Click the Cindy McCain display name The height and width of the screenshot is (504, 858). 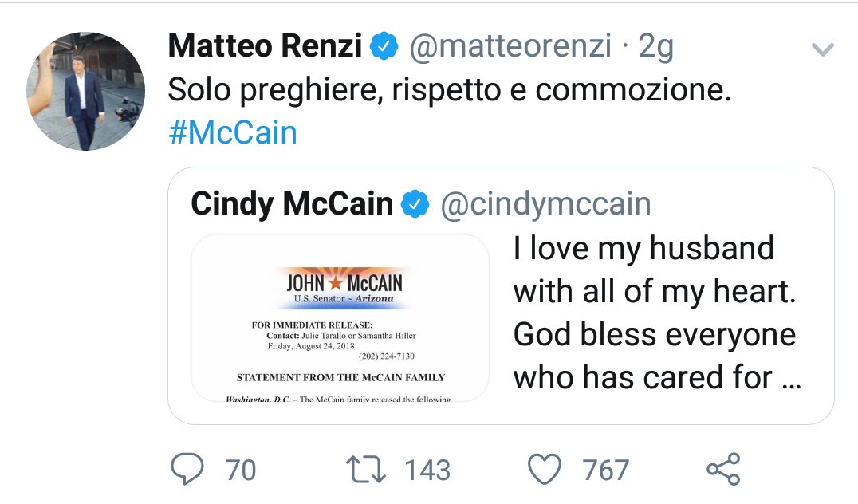292,204
